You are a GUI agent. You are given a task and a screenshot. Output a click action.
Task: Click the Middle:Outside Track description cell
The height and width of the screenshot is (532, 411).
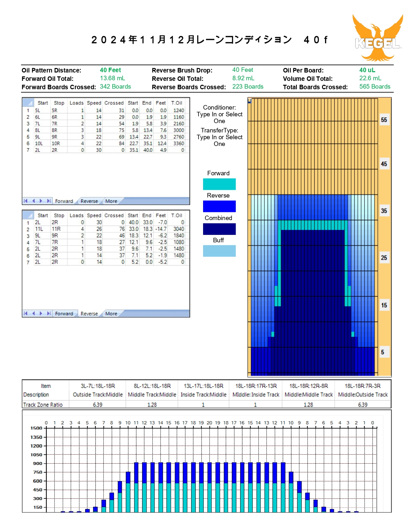point(363,395)
